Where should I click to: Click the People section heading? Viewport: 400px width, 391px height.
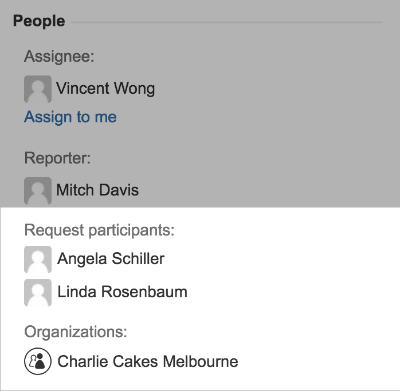coord(39,21)
